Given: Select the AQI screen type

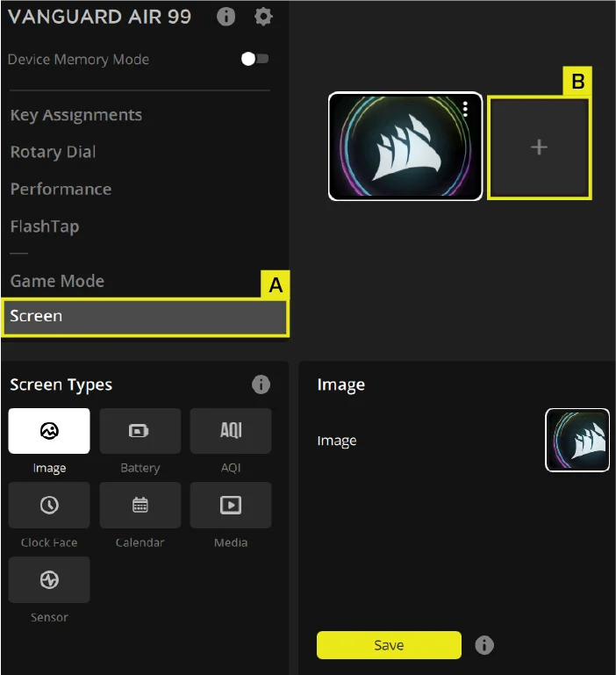Looking at the screenshot, I should (x=231, y=431).
